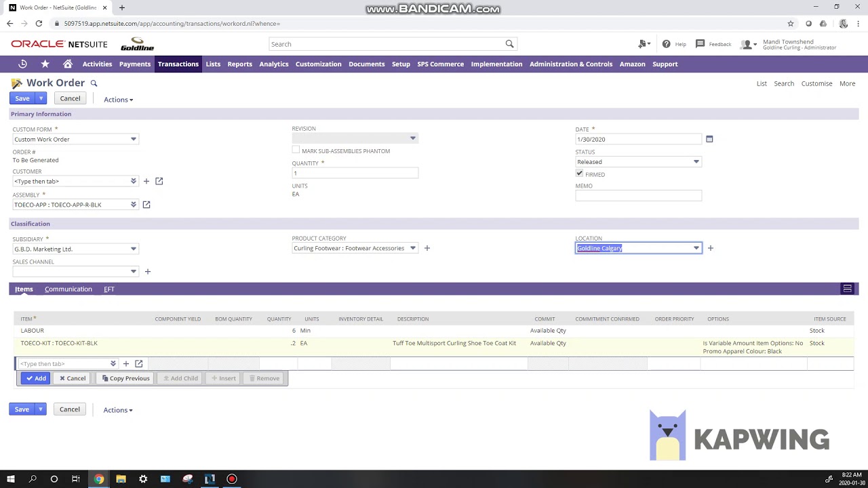Open the Reports menu
The width and height of the screenshot is (868, 488).
(239, 64)
